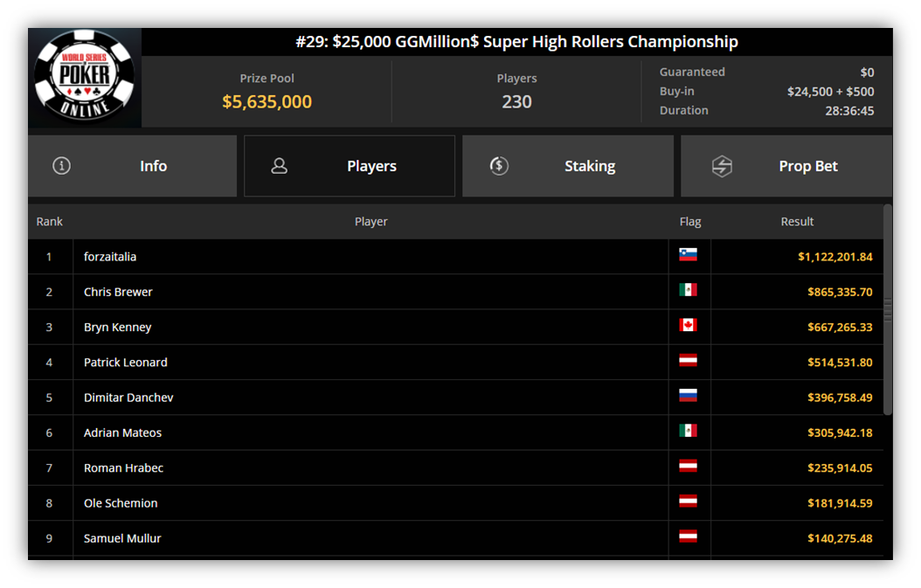Select the Adrian Mateos row

456,433
